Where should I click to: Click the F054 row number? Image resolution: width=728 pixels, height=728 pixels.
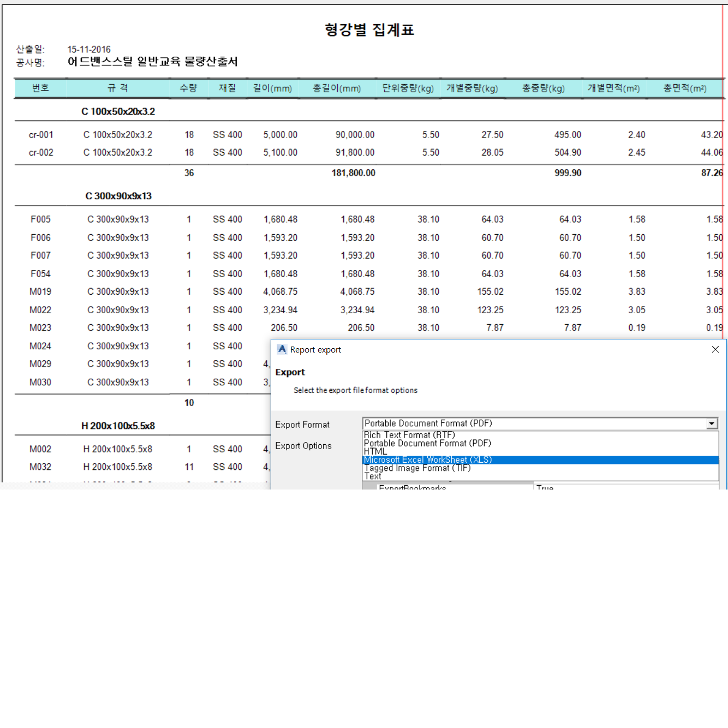click(40, 274)
